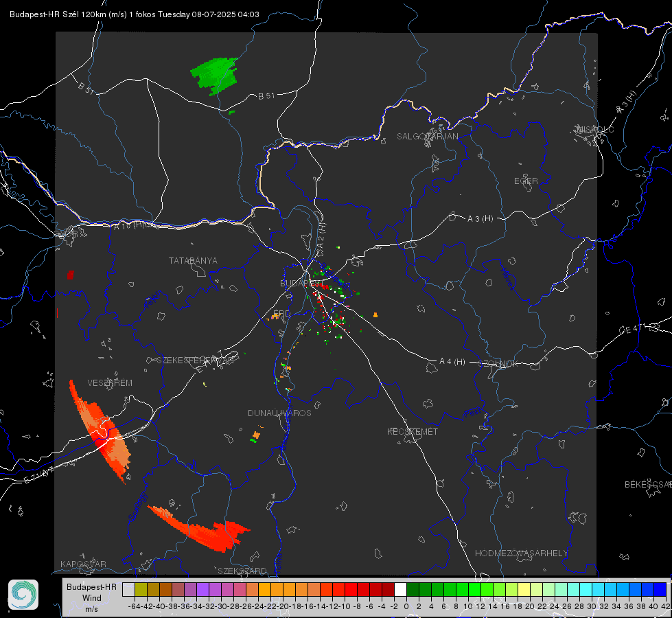Select the KECSKEMÉT city label
The height and width of the screenshot is (618, 672).
[413, 431]
